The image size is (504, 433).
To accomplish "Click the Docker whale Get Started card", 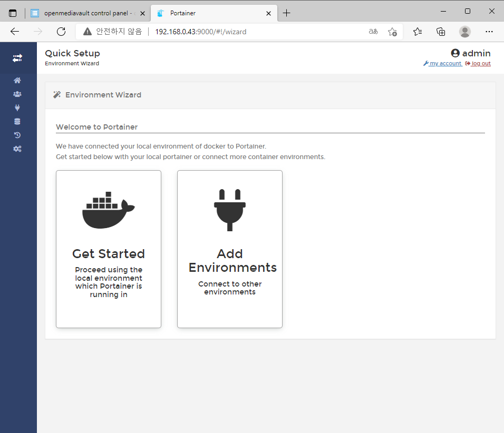I will pos(109,249).
